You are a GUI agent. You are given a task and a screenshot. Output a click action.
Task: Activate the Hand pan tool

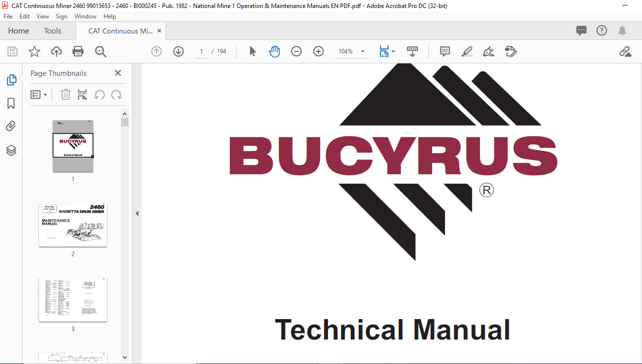pyautogui.click(x=274, y=51)
